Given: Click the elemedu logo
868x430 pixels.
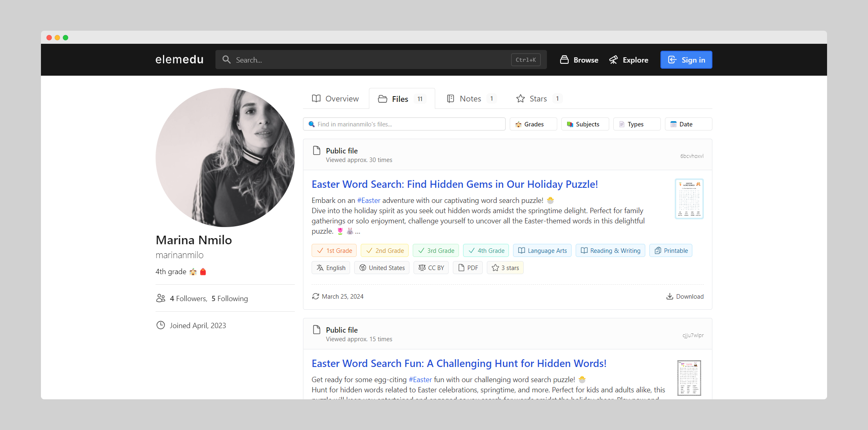Looking at the screenshot, I should [x=179, y=60].
